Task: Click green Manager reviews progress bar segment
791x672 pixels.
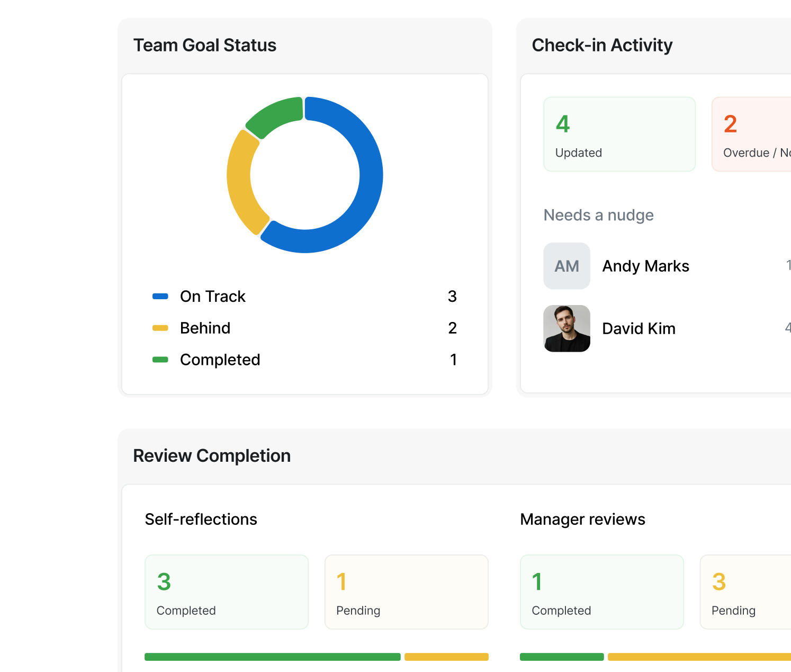Action: (562, 657)
